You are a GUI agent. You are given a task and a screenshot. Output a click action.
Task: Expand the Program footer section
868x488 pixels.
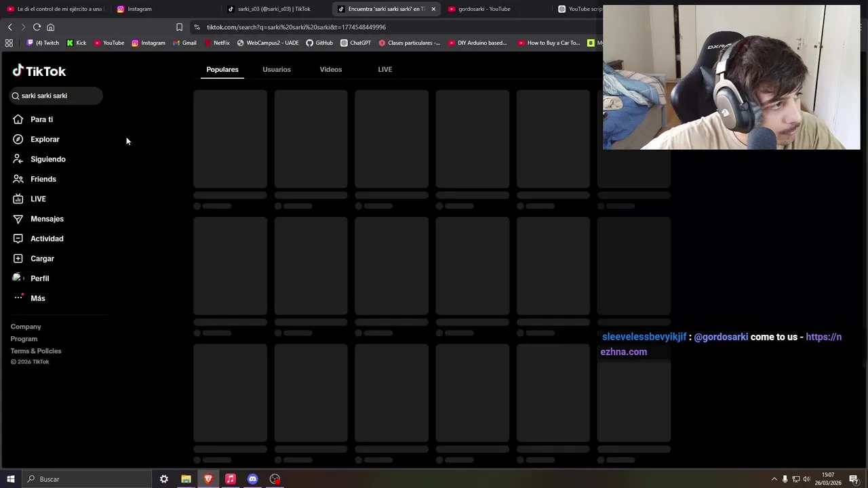(24, 339)
